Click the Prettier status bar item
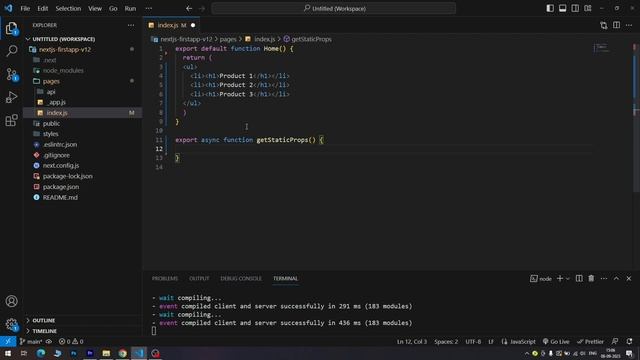The height and width of the screenshot is (360, 640). pos(590,341)
